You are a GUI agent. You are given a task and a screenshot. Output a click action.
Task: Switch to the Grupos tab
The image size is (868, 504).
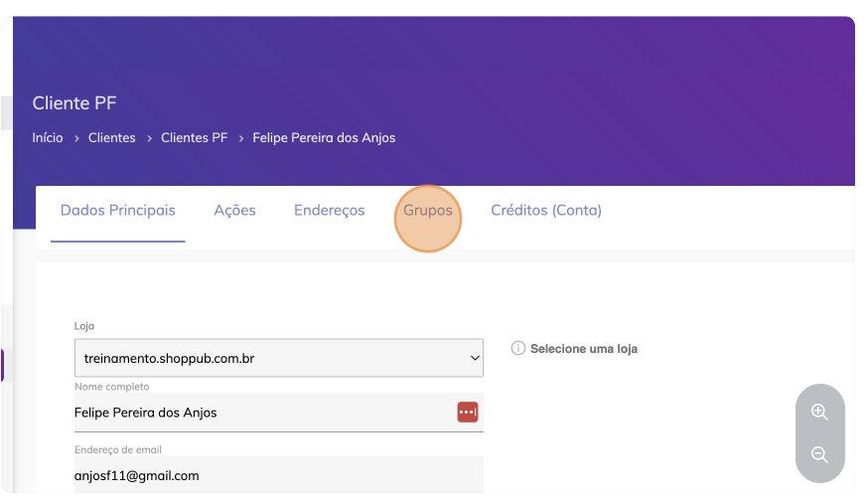click(x=428, y=211)
